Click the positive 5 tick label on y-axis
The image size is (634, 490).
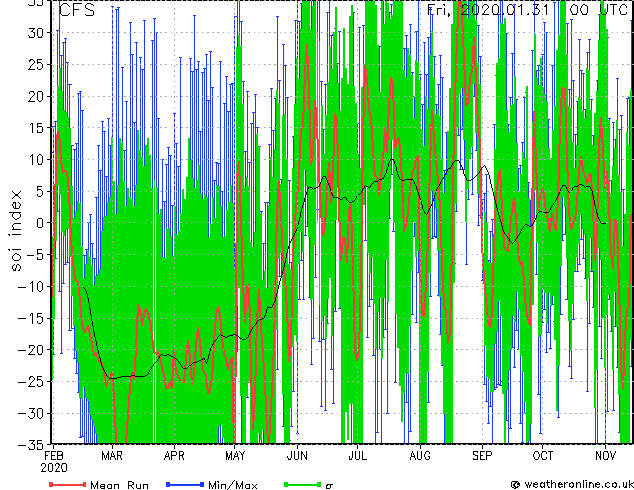point(42,191)
